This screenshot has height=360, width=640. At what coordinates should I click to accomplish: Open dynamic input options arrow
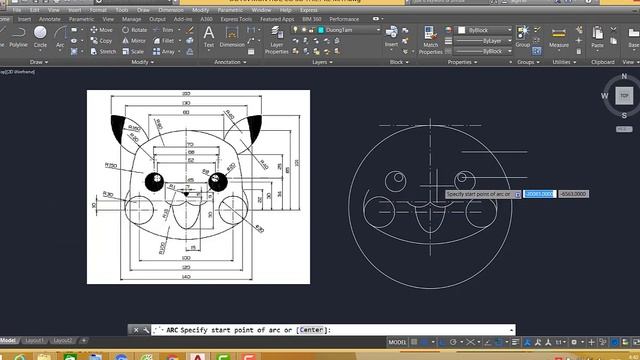(518, 194)
